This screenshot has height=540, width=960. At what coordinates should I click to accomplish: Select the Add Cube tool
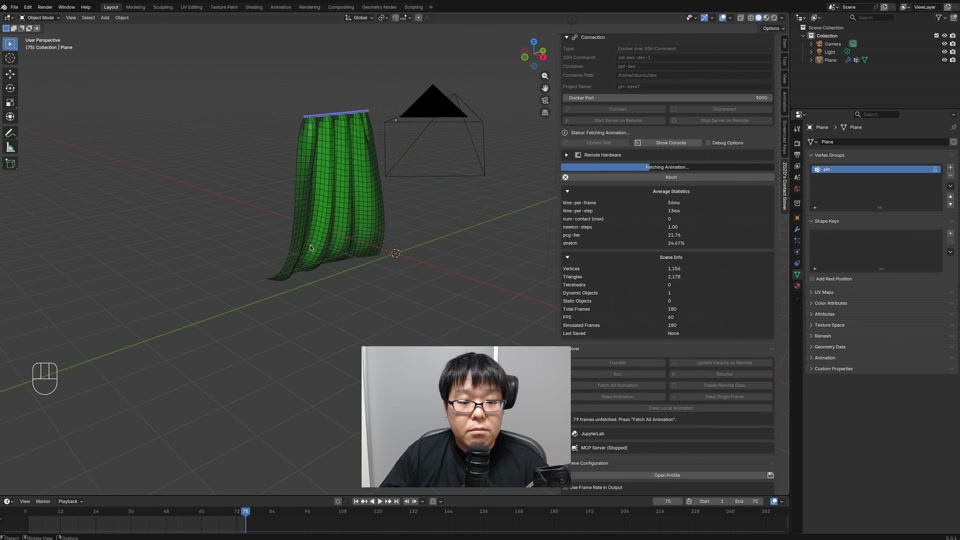10,163
